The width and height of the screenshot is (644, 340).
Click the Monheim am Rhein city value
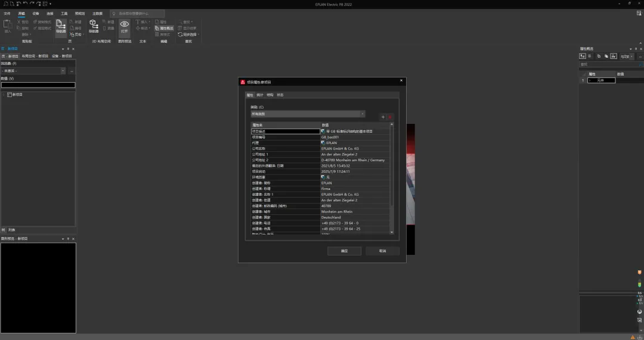(337, 212)
